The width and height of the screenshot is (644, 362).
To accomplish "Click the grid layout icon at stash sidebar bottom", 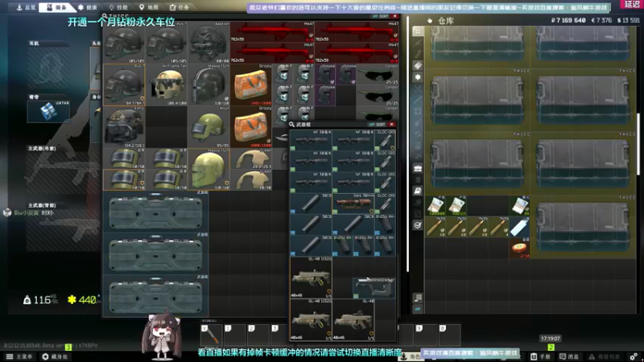I will click(418, 298).
